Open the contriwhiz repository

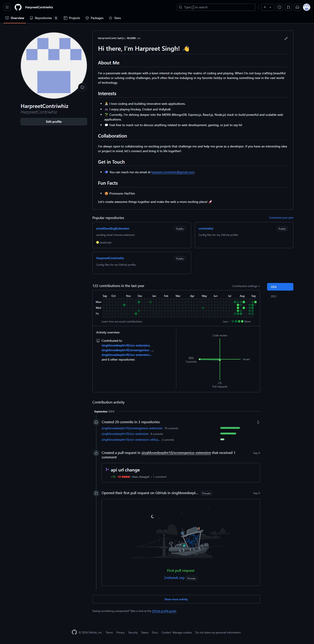tap(206, 228)
